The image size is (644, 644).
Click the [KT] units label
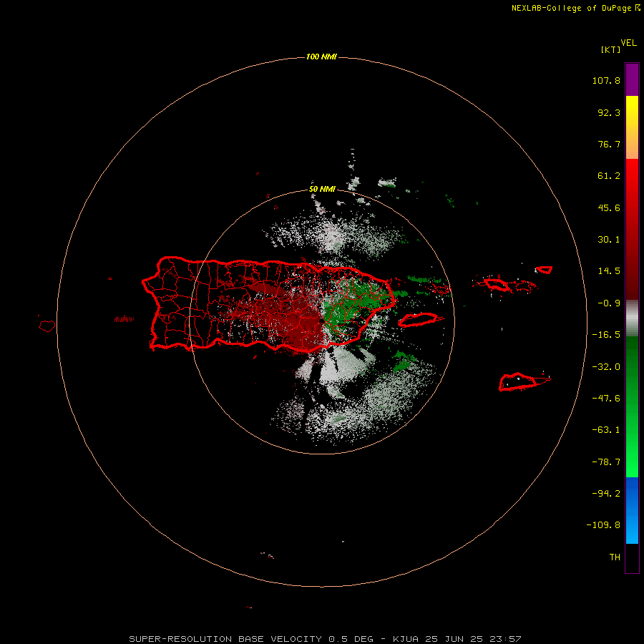610,49
